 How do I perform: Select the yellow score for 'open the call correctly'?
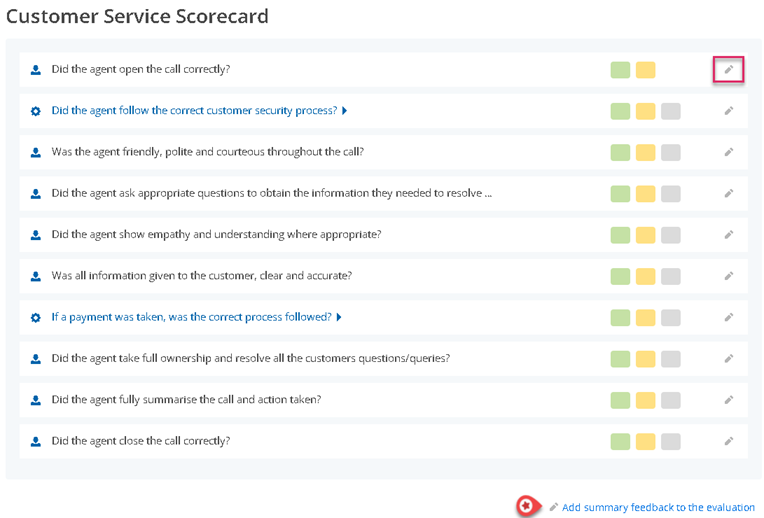click(645, 70)
